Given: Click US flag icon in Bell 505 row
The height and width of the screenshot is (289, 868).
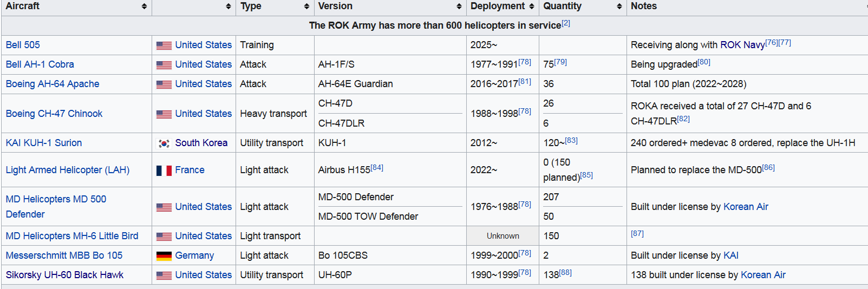Looking at the screenshot, I should tap(164, 45).
